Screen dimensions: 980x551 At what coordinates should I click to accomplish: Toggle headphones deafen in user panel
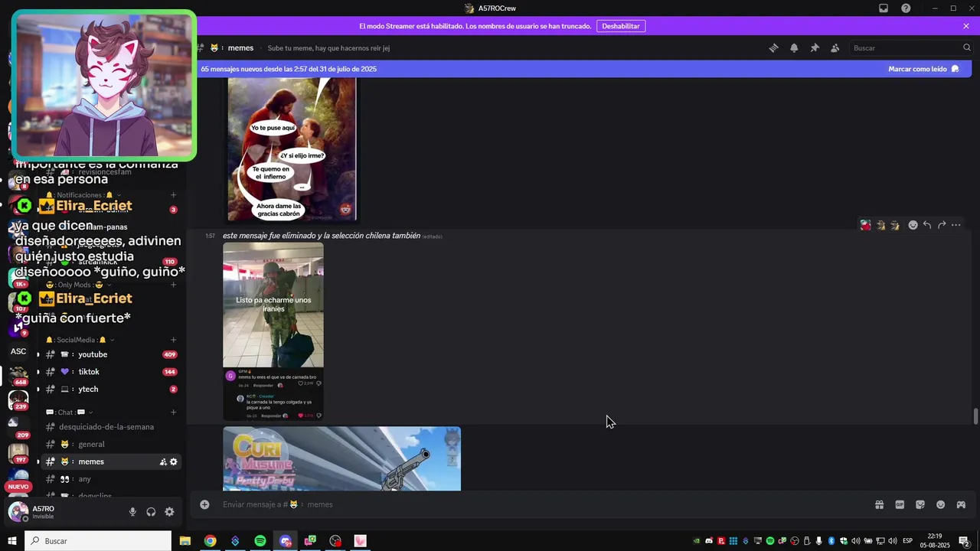point(151,512)
